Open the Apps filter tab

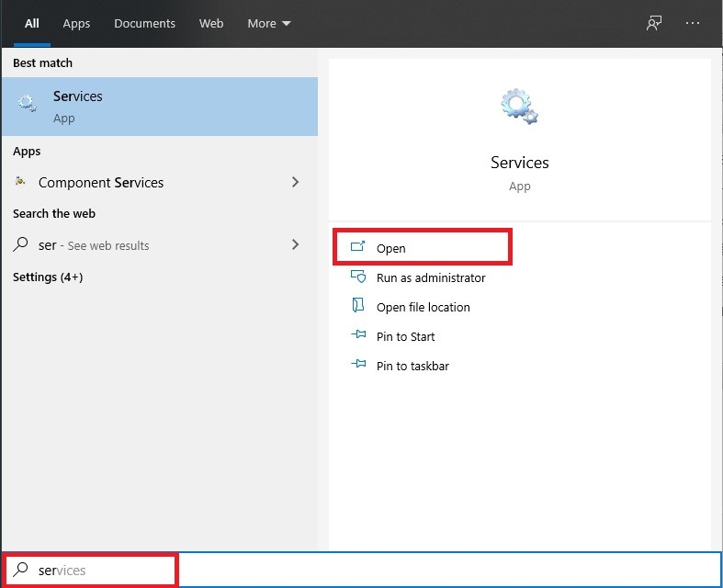click(x=76, y=24)
